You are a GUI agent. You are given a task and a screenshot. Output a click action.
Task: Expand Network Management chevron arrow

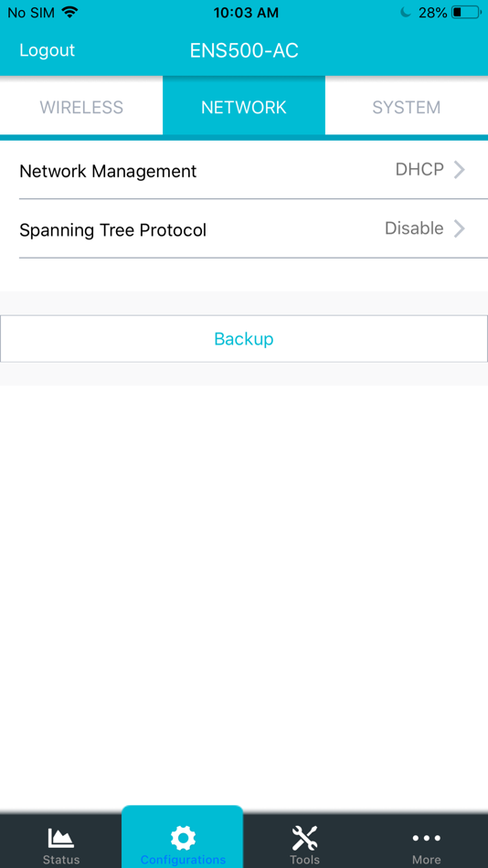click(x=459, y=170)
